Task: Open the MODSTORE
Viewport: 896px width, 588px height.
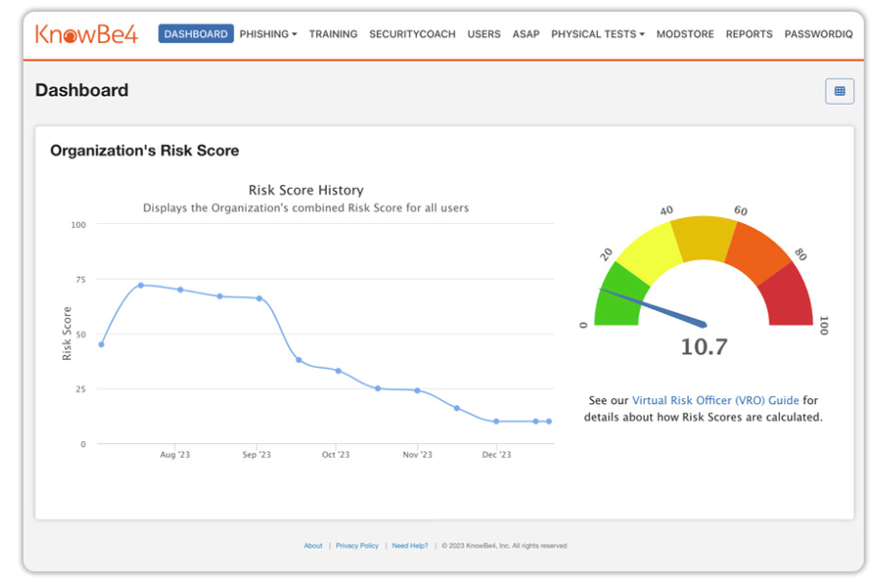Action: [685, 33]
